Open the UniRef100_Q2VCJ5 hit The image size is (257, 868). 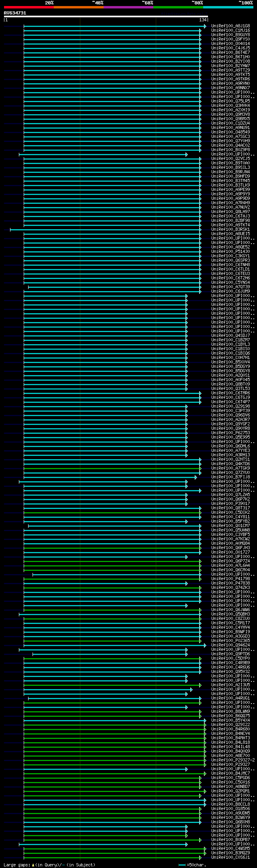[x=230, y=159]
